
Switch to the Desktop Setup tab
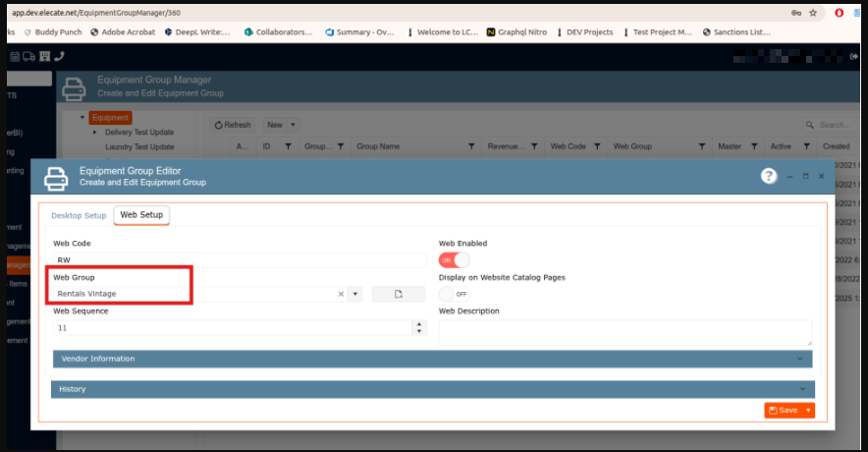(79, 215)
